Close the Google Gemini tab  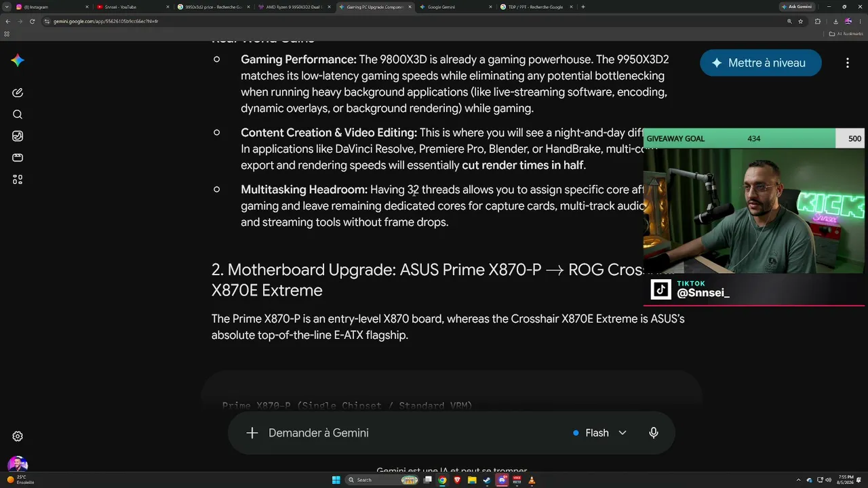pyautogui.click(x=490, y=7)
